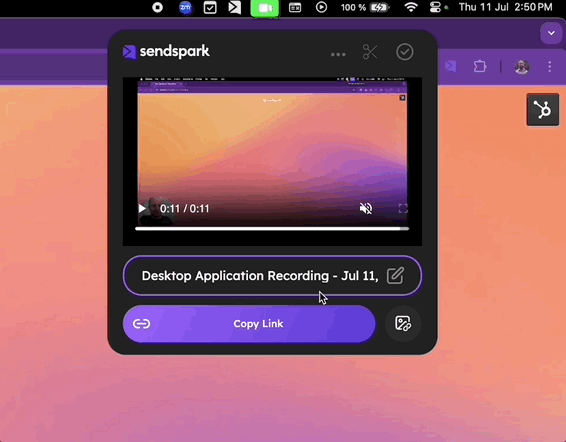
Task: Expand the purple chevron dropdown at top right
Action: click(x=551, y=33)
